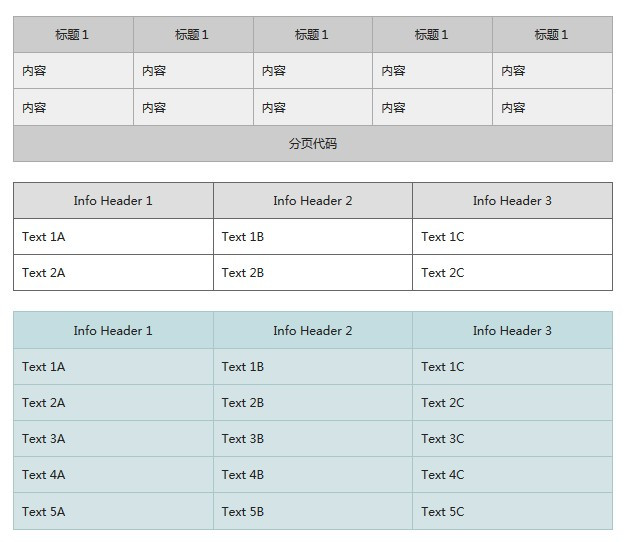Select Text 2A in the blue table
This screenshot has height=542, width=625.
(x=44, y=403)
